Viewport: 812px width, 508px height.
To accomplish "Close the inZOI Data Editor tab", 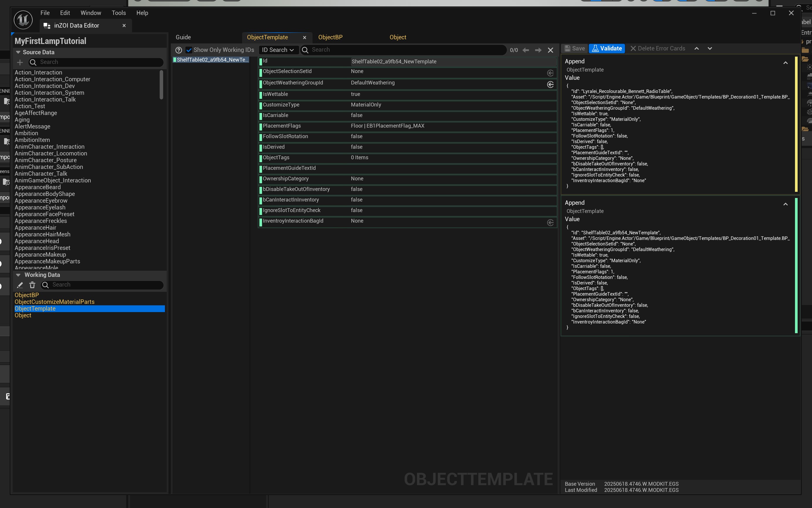I will [x=124, y=26].
